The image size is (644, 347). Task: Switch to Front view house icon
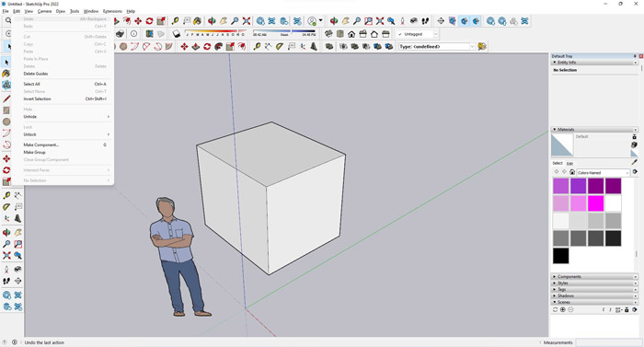tap(351, 34)
